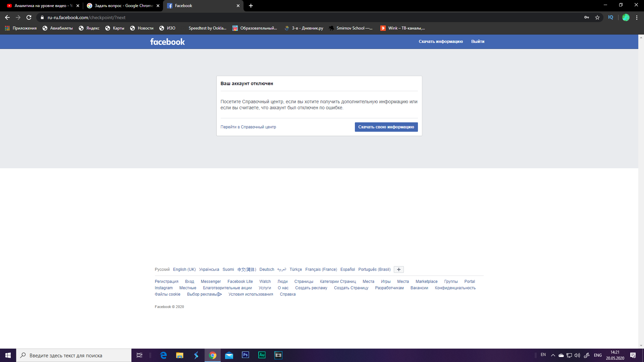Open the Приложения bookmarks shortcut
Image resolution: width=644 pixels, height=362 pixels.
21,28
